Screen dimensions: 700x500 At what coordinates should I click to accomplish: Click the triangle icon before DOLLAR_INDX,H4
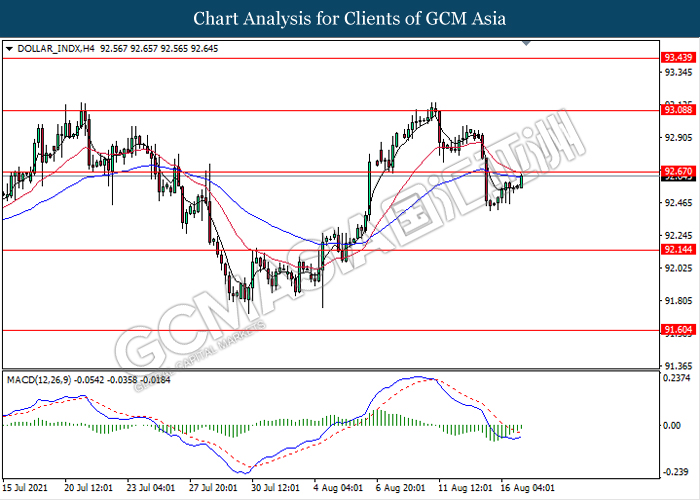point(10,47)
